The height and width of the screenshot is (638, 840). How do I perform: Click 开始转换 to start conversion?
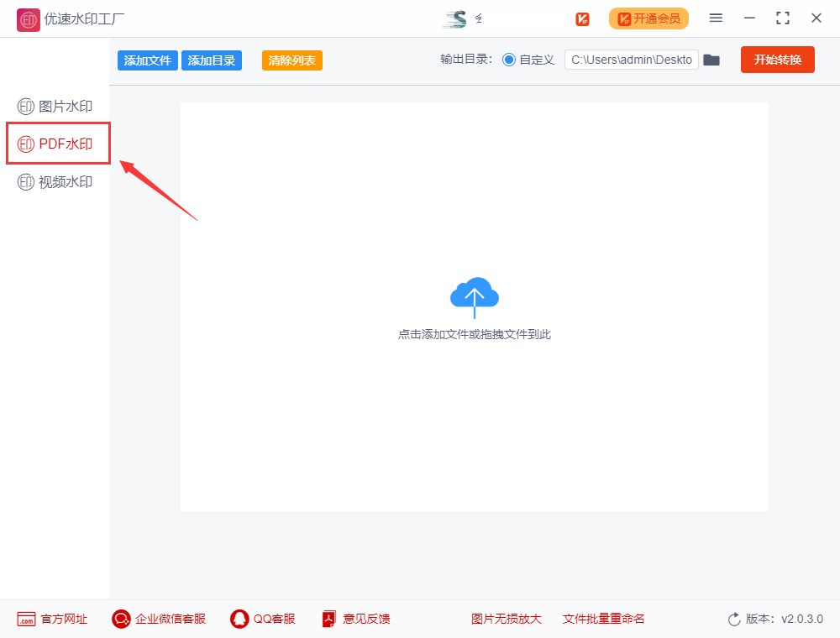tap(777, 60)
